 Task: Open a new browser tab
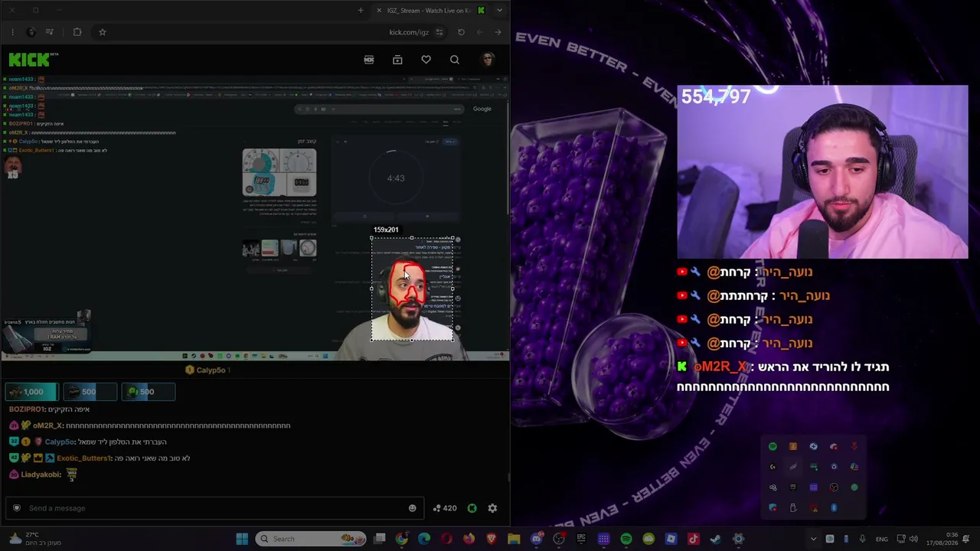[x=361, y=10]
